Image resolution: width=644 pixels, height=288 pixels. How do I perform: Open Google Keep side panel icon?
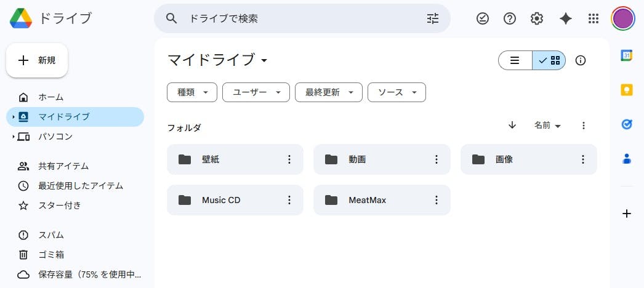(627, 90)
